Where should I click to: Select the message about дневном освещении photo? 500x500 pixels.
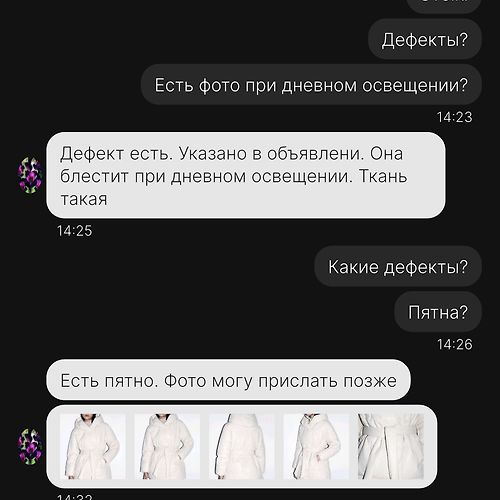(x=311, y=85)
